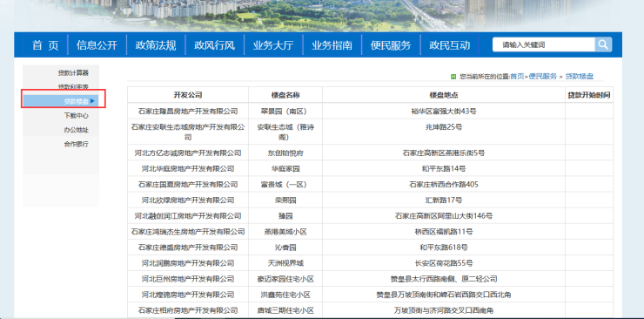Click address 石家庄高新区阿里山大街146号

pyautogui.click(x=444, y=216)
